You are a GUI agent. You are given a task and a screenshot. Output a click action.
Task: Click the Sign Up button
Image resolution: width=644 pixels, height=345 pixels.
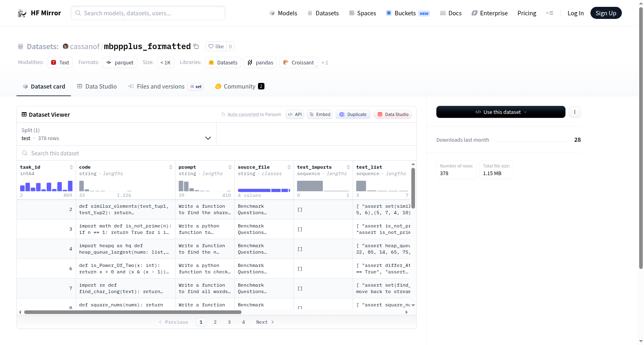pos(606,13)
